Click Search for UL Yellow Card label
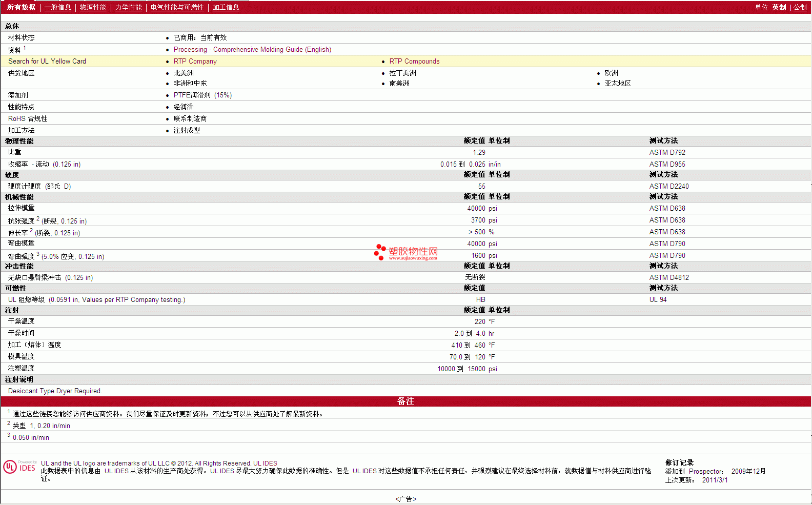The image size is (812, 505). 47,61
